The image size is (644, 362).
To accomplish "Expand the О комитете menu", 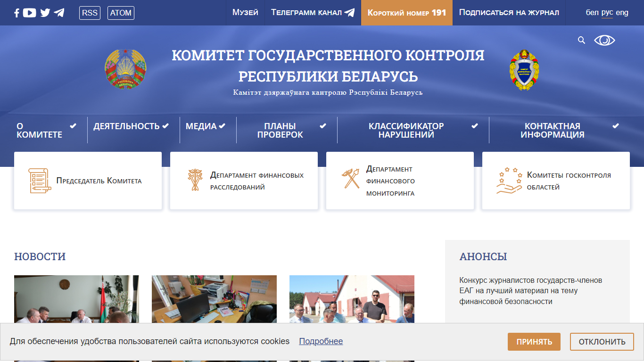I will [x=47, y=130].
